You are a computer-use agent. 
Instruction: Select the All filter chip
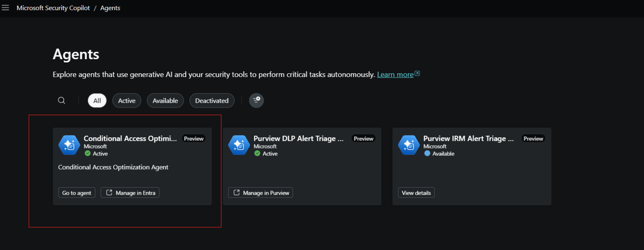pos(97,100)
